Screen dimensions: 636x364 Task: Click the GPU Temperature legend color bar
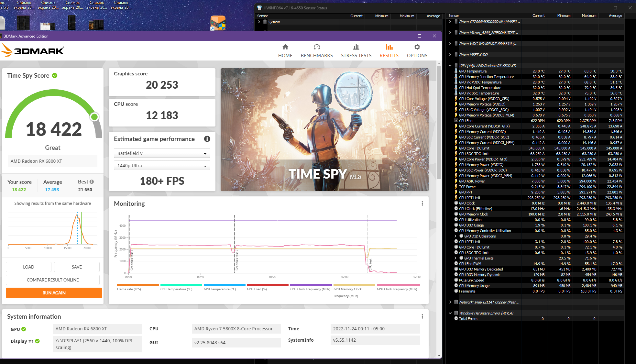224,285
